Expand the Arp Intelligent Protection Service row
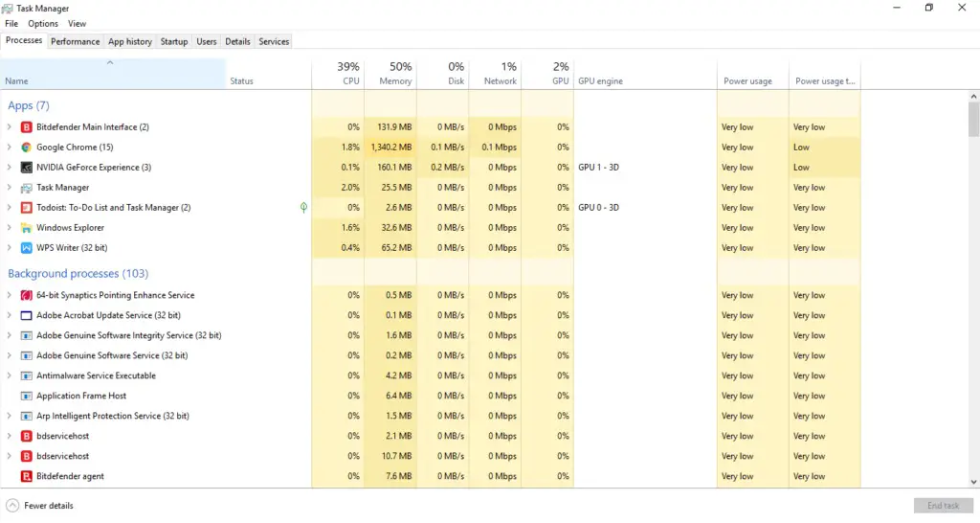Viewport: 980px width, 523px height. (9, 416)
